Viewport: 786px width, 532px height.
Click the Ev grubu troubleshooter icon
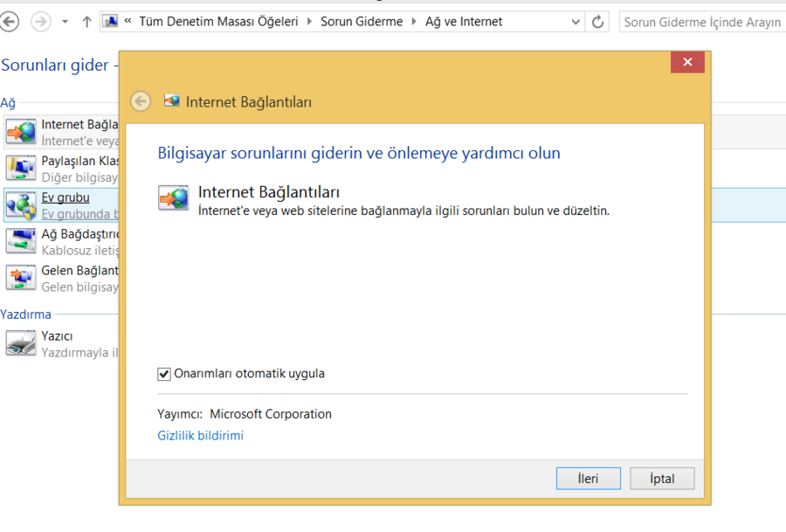point(21,204)
